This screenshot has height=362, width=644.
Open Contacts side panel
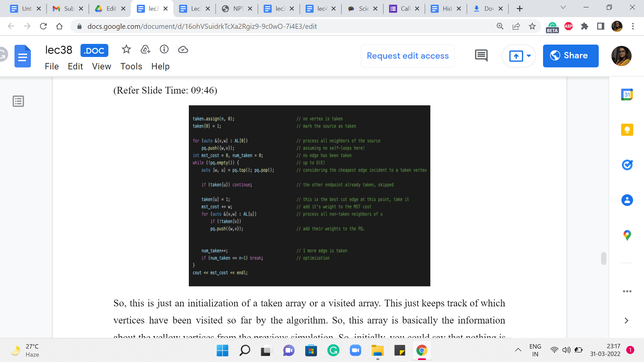(627, 200)
